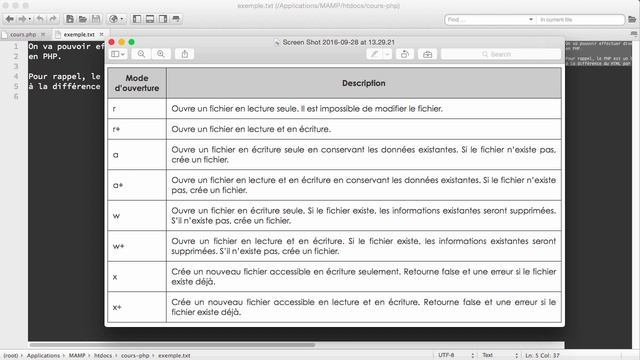The image size is (640, 360).
Task: Click the 'a' mode cell
Action: (137, 155)
